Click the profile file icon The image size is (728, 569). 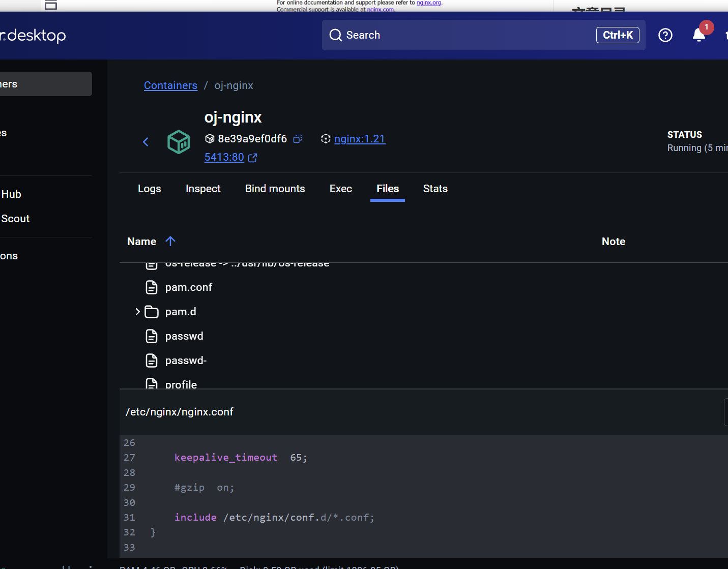click(152, 383)
